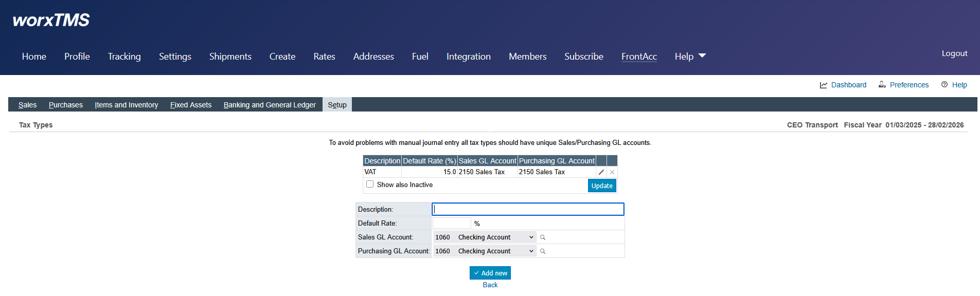Expand the Sales GL Account dropdown
980x296 pixels.
[484, 237]
